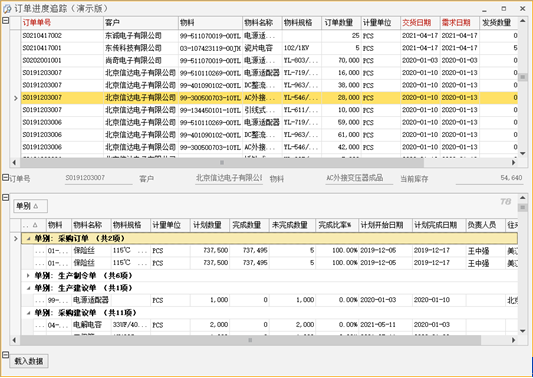Viewport: 533px width, 378px height.
Task: Click the 计划完成日期 column header
Action: coord(439,225)
